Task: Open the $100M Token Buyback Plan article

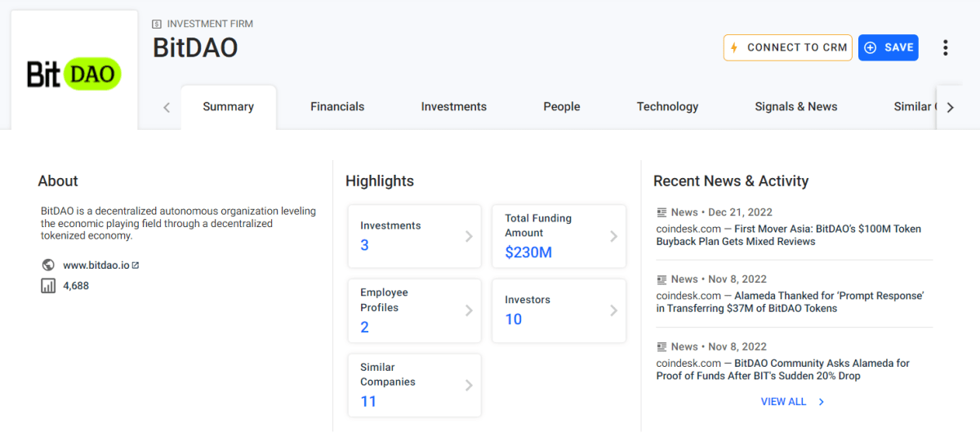Action: (789, 235)
